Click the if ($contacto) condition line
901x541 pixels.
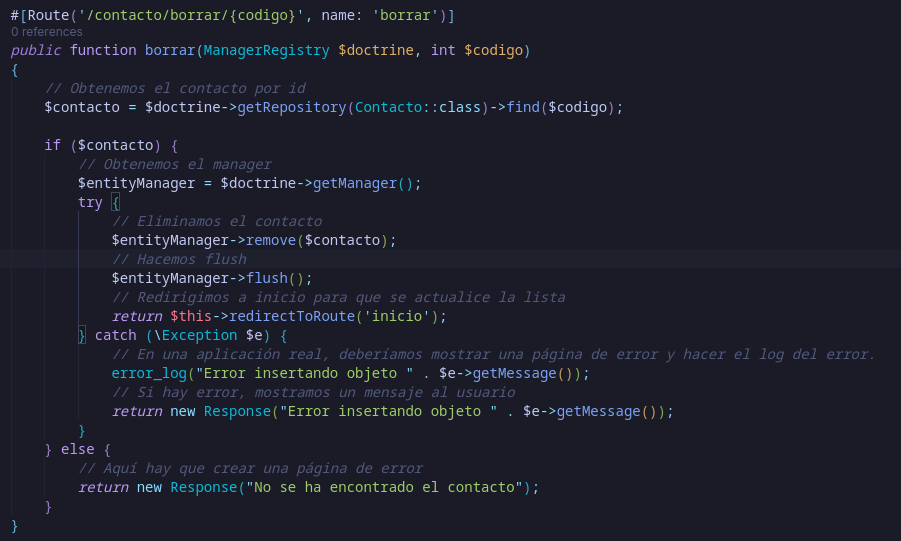coord(111,145)
